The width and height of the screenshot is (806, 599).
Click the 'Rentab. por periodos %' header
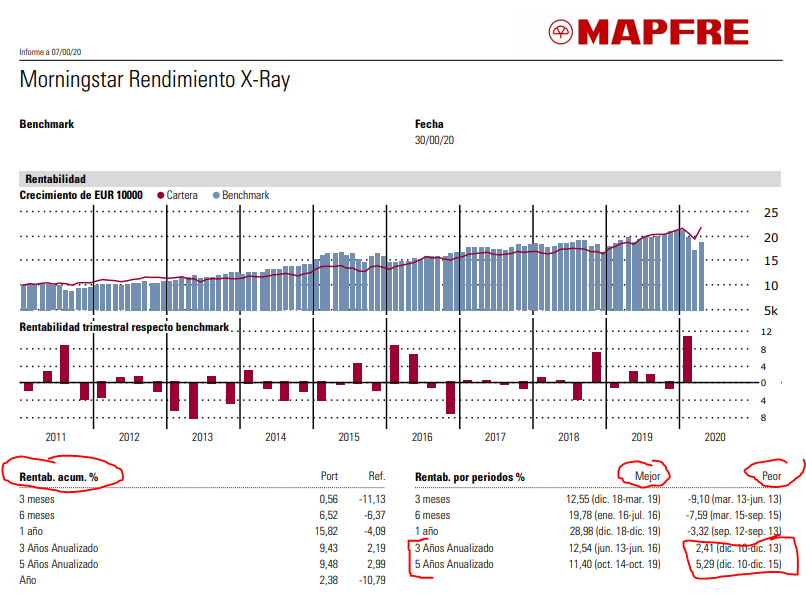pos(470,477)
